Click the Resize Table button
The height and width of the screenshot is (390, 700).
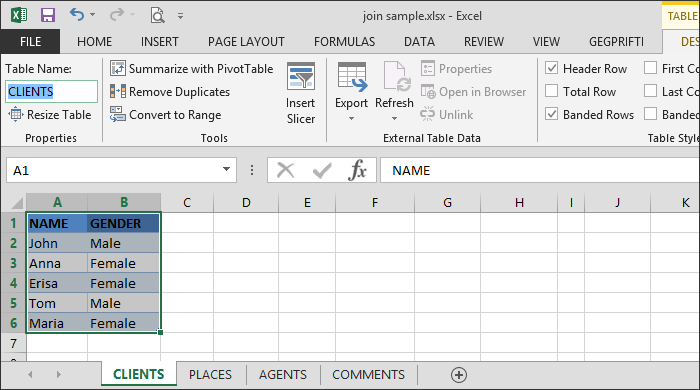coord(50,115)
